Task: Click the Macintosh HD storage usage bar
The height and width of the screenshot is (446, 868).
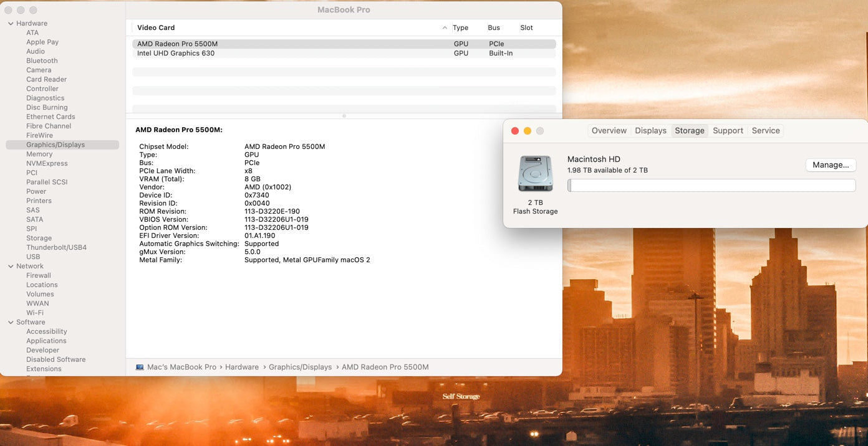Action: pos(711,186)
